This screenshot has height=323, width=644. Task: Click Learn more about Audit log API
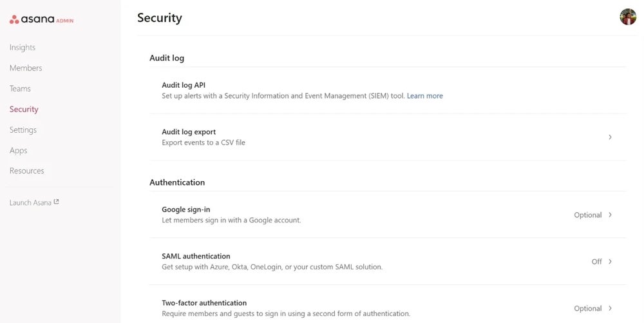(x=424, y=96)
